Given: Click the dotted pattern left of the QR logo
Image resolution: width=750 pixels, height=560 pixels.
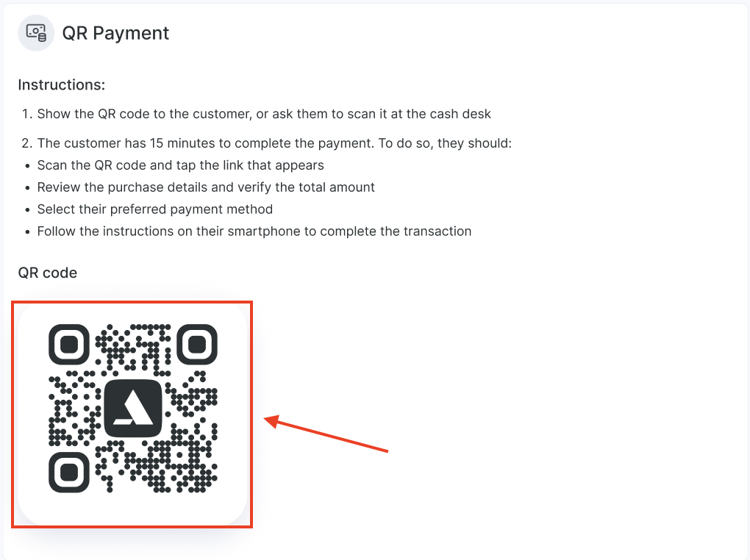Looking at the screenshot, I should (x=75, y=408).
